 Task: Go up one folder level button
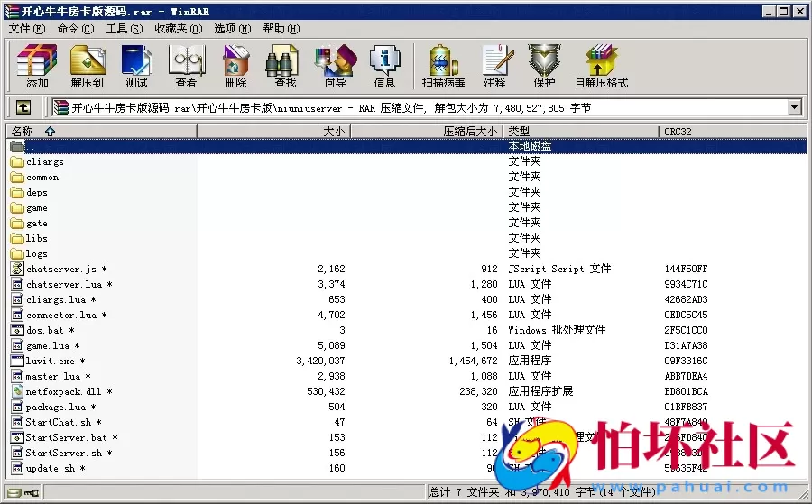click(23, 107)
